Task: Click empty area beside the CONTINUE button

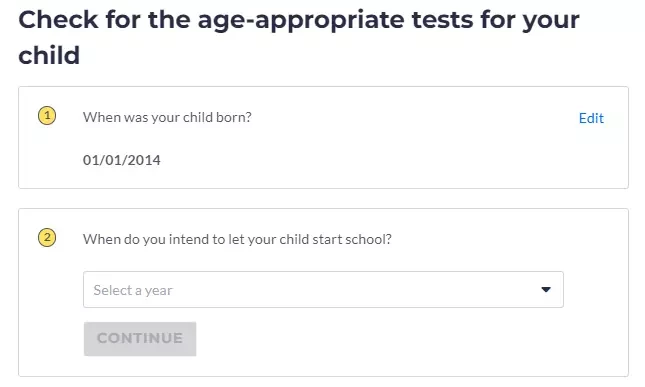Action: tap(370, 339)
